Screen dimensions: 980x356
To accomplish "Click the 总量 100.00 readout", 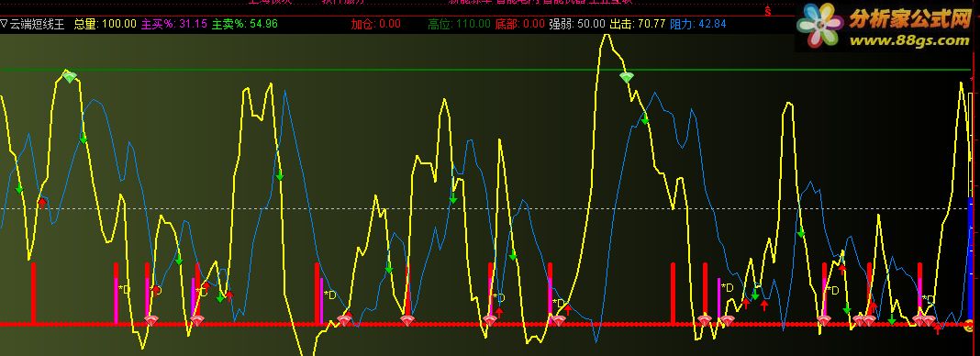I will 105,25.
